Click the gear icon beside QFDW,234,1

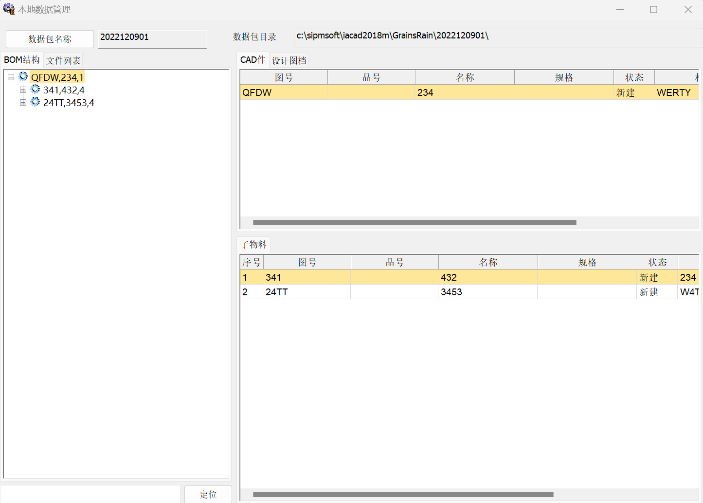(24, 76)
